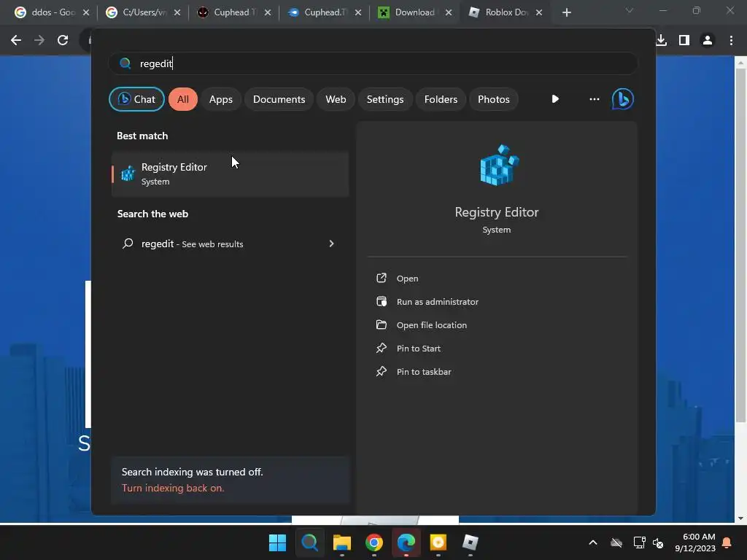Click the Open file location folder icon
The width and height of the screenshot is (747, 560).
point(381,324)
